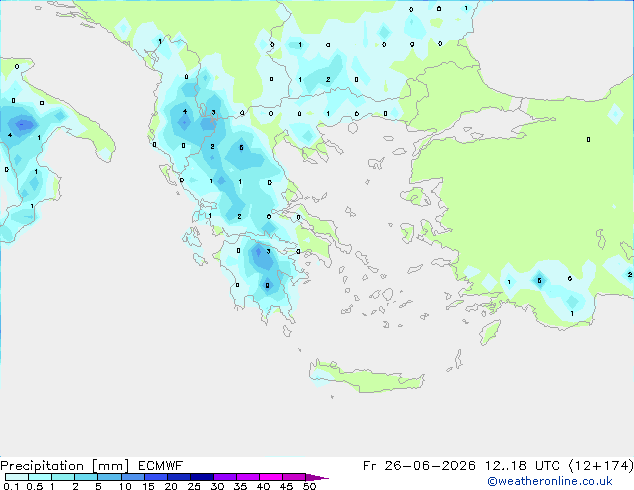Select the 35–40 mm purple legend swatch
This screenshot has width=634, height=490.
[x=247, y=477]
